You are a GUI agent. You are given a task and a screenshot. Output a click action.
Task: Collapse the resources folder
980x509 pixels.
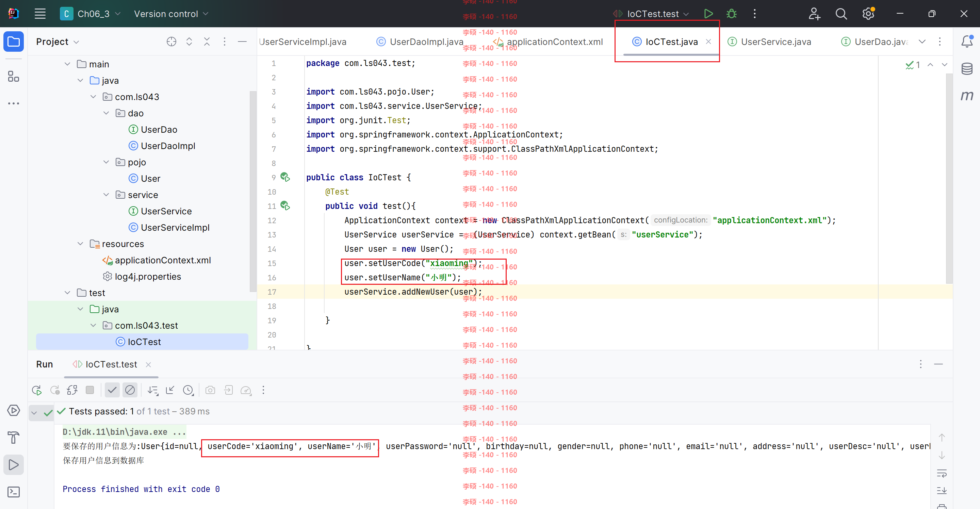point(80,244)
